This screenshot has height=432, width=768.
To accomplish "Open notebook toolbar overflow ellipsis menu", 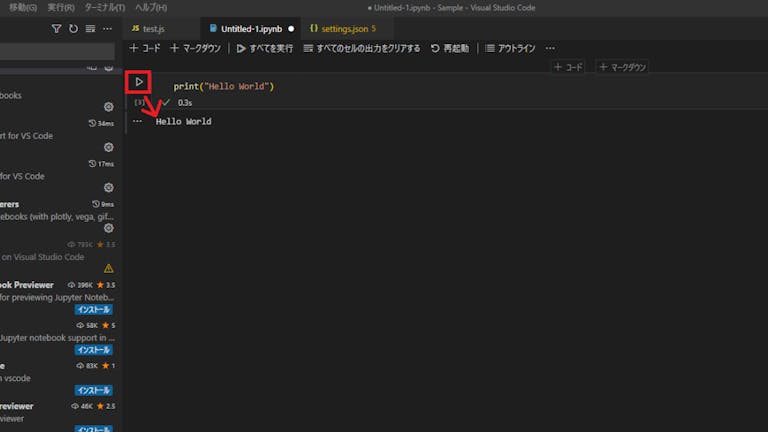I will (550, 48).
